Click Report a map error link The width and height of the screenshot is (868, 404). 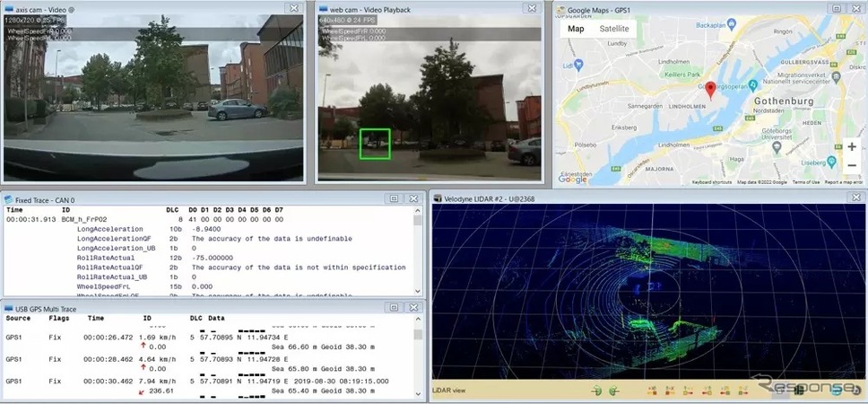tap(844, 181)
